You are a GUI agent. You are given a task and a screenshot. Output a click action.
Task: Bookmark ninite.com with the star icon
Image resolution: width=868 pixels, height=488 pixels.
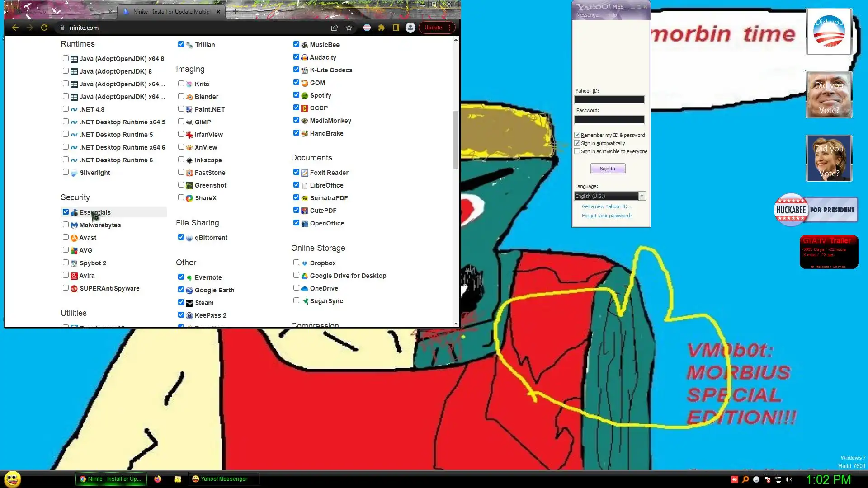[x=349, y=28]
